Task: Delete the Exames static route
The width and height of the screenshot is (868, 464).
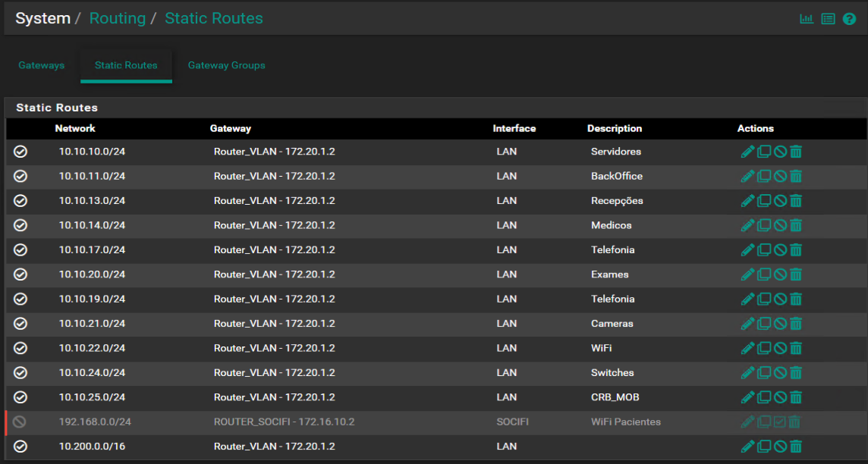Action: point(796,274)
